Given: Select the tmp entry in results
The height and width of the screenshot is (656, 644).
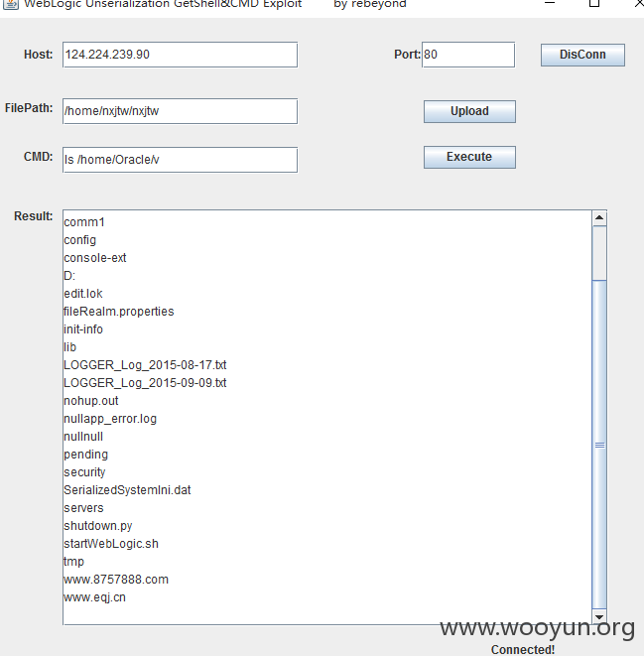Looking at the screenshot, I should (x=73, y=562).
